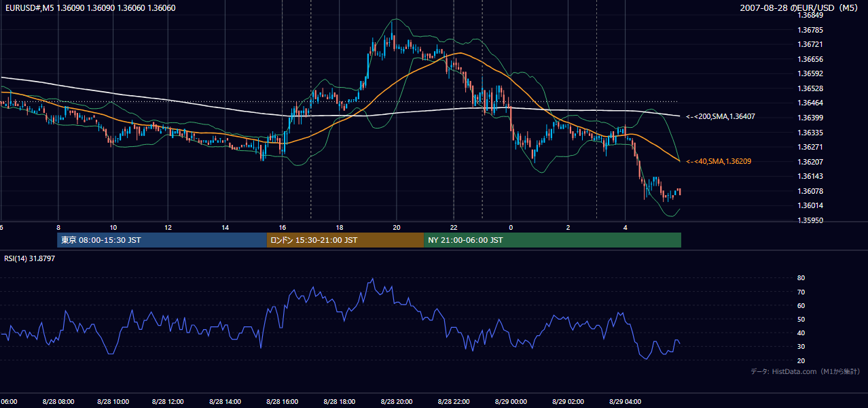Select the ロンドン 15:30-21:00 JST session bar
The image size is (868, 408).
[345, 240]
